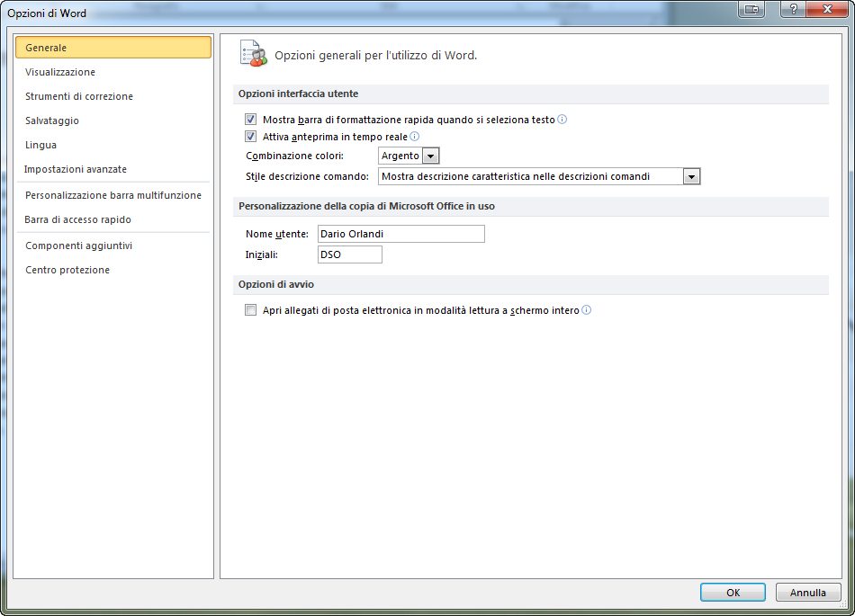The height and width of the screenshot is (616, 855).
Task: Open Impostazioni avanzate page
Action: pos(76,169)
